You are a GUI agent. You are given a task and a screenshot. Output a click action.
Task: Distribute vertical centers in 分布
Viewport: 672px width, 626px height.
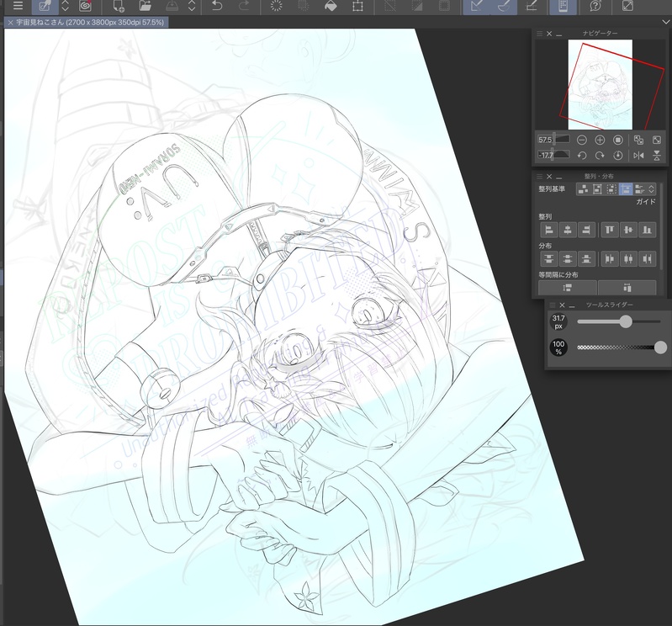point(568,259)
